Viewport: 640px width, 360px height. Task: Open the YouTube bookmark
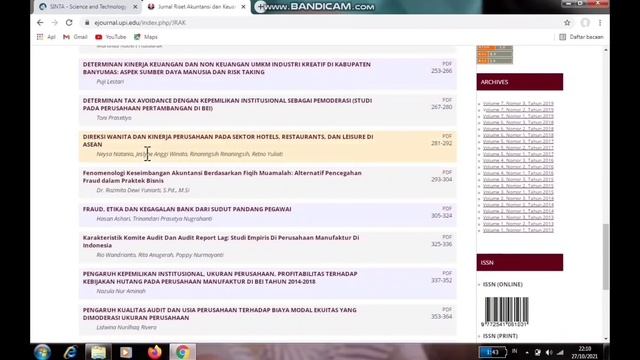point(111,37)
